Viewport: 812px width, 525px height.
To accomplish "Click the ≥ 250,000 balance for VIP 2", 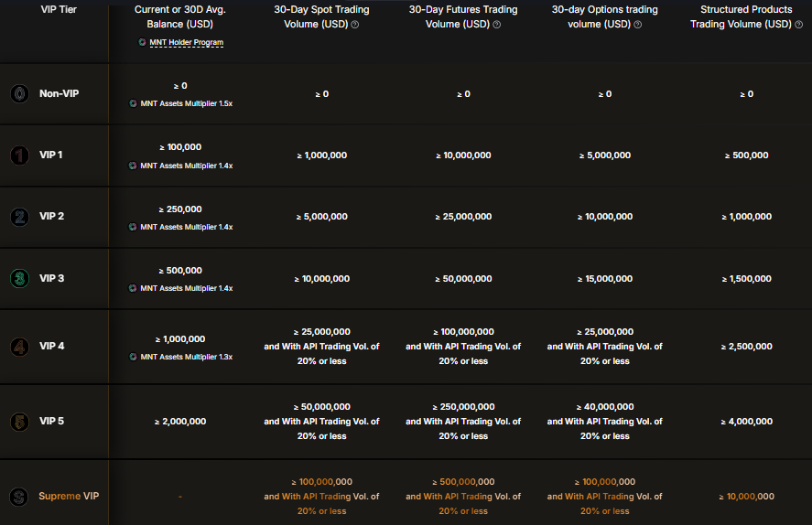I will click(180, 209).
